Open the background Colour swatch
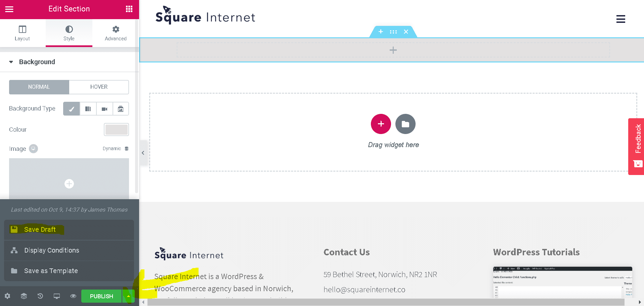This screenshot has width=644, height=306. click(116, 129)
